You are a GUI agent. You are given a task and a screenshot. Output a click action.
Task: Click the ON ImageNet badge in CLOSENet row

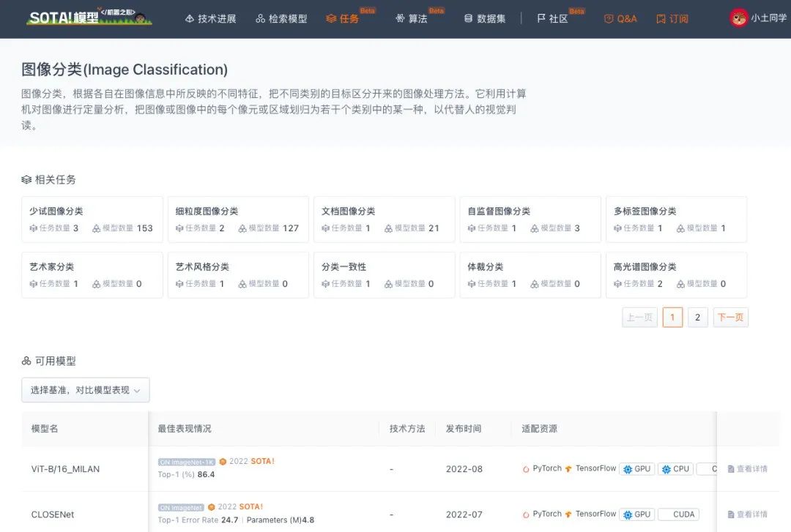[x=181, y=507]
